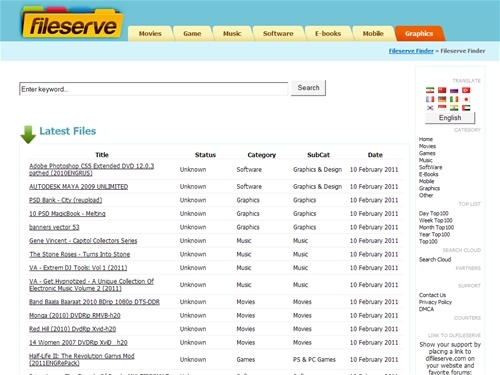Open the 10 PSD MagicBook - Melting link
This screenshot has height=375, width=500.
[67, 214]
